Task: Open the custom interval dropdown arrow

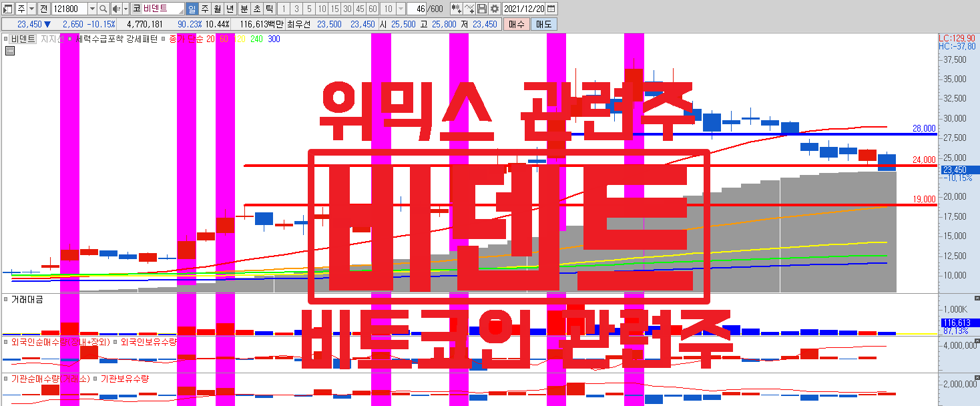Action: pos(401,9)
